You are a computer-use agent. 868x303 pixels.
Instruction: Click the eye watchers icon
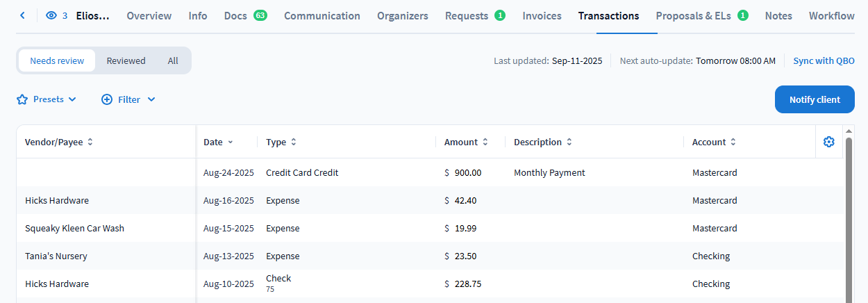51,15
